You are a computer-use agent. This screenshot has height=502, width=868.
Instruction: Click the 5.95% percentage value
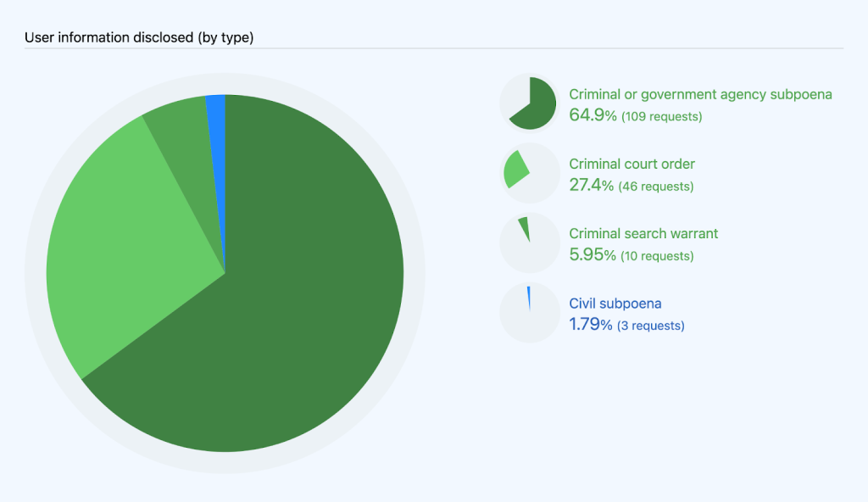592,255
